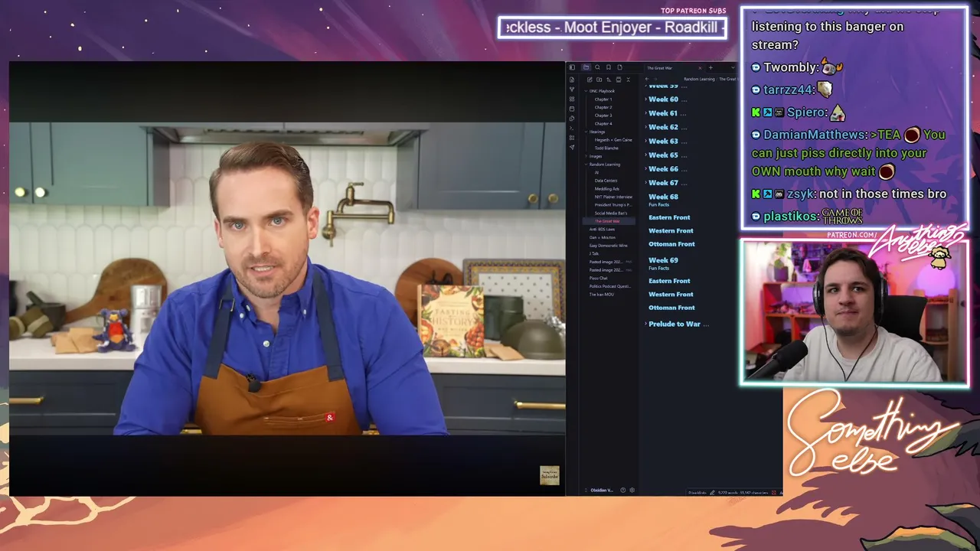Click the Subscribe watermark button in video
Screen dimensions: 980x551
point(550,476)
